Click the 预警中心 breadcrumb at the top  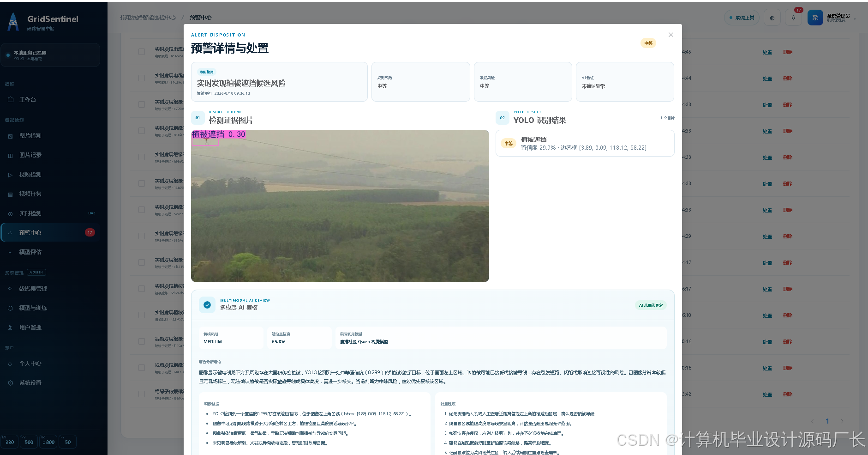tap(200, 18)
